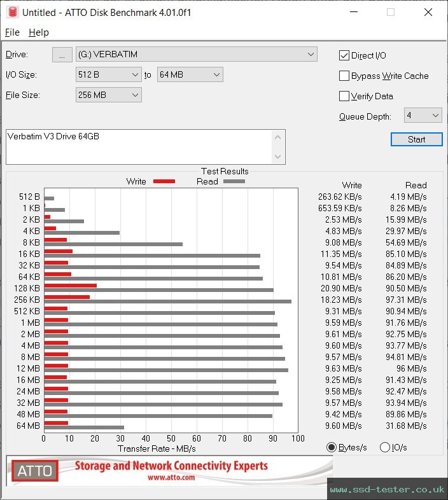Click the Start button
The height and width of the screenshot is (500, 448).
pyautogui.click(x=416, y=139)
